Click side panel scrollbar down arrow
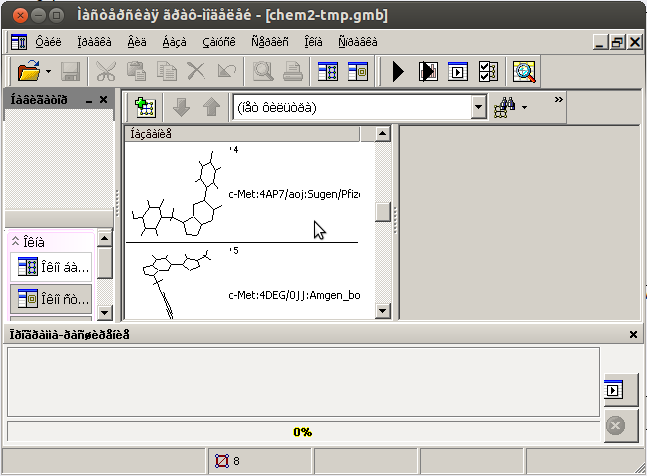647x476 pixels. pyautogui.click(x=104, y=312)
